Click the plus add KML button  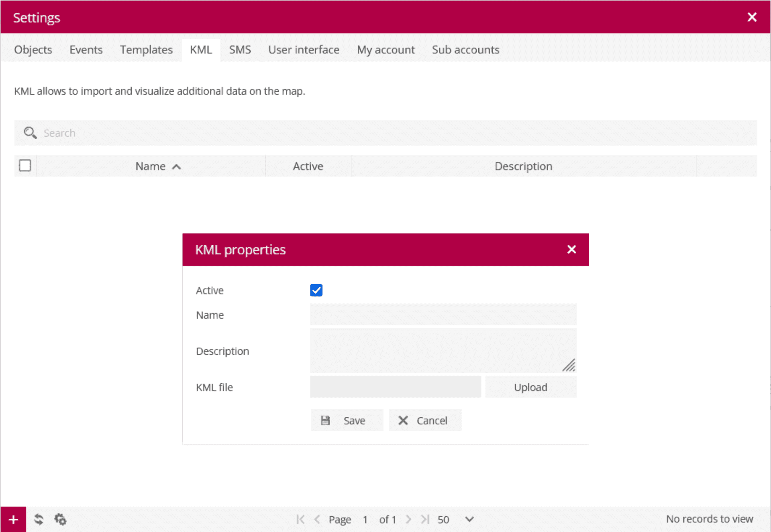pos(13,520)
